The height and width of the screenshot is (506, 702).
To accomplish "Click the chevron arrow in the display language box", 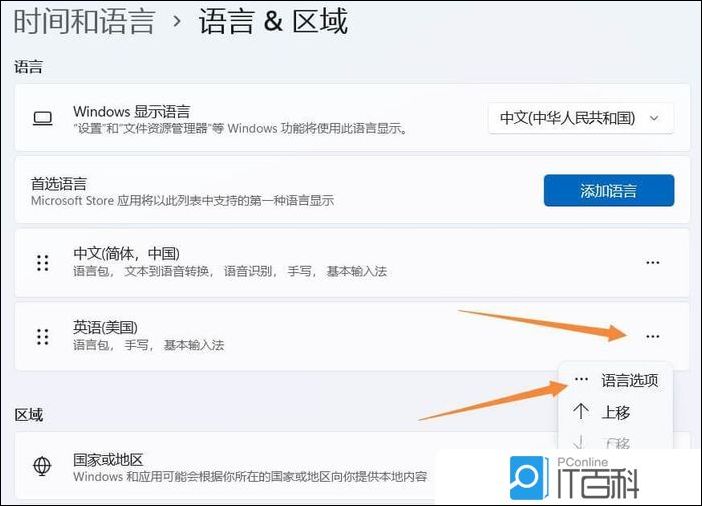I will point(654,119).
